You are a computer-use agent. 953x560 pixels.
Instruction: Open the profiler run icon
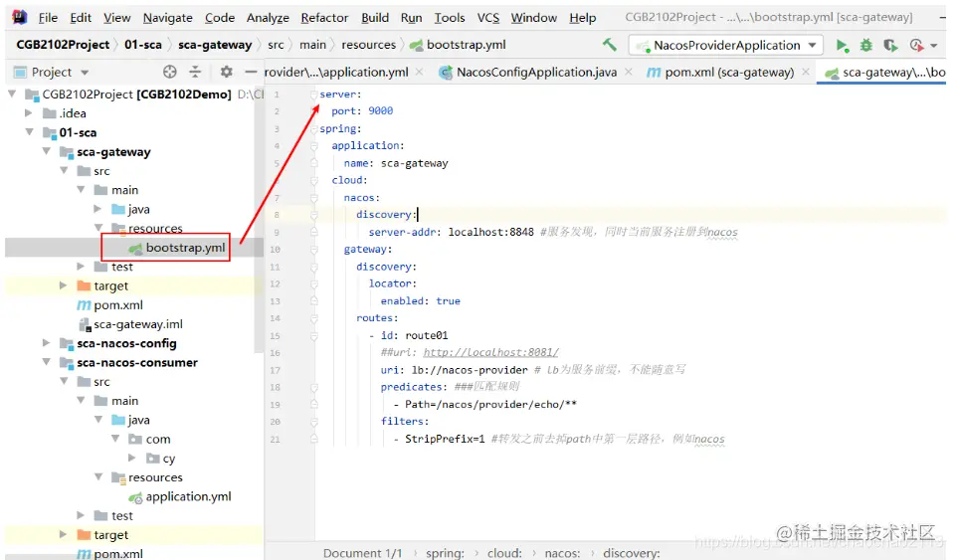tap(916, 45)
